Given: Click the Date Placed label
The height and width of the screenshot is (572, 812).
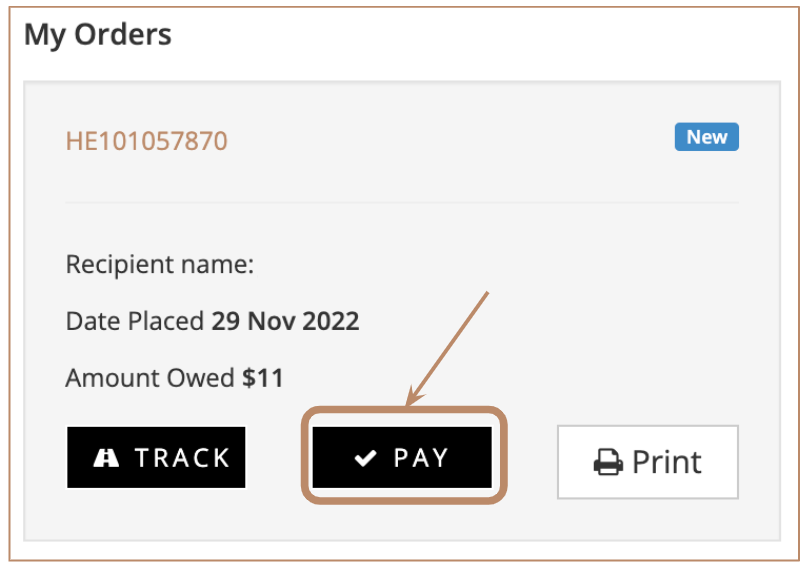Looking at the screenshot, I should pos(136,322).
